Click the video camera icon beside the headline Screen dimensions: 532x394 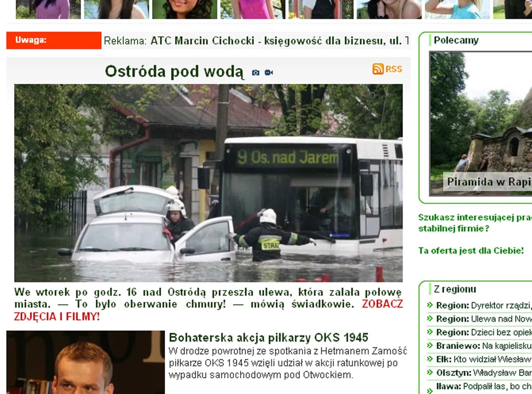coord(269,72)
